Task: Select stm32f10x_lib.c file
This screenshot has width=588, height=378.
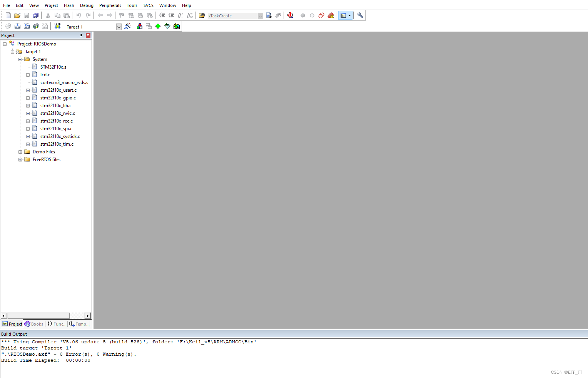Action: click(56, 106)
